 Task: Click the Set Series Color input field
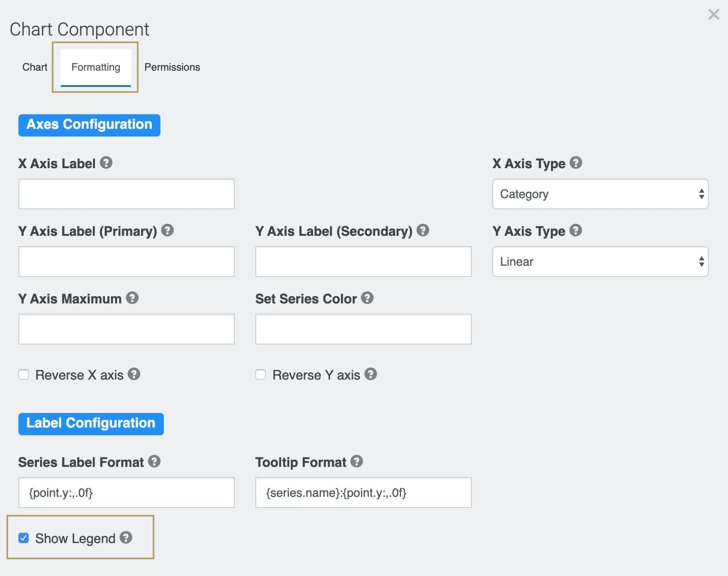(364, 329)
